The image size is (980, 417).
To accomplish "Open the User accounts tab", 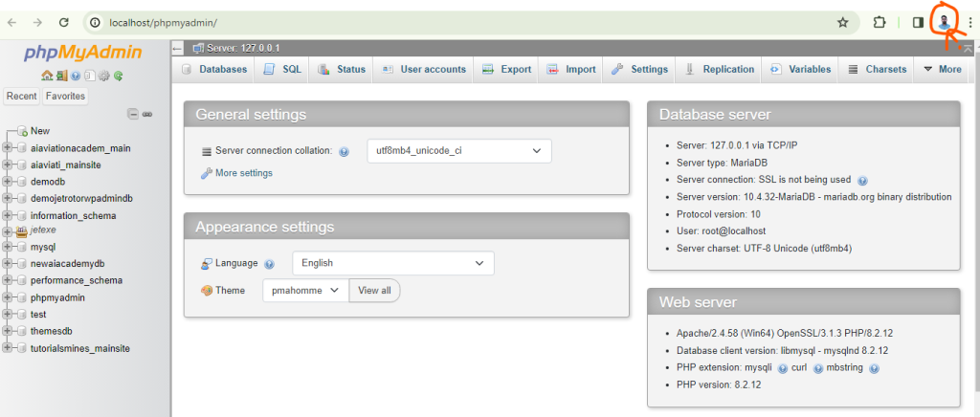I will tap(424, 69).
